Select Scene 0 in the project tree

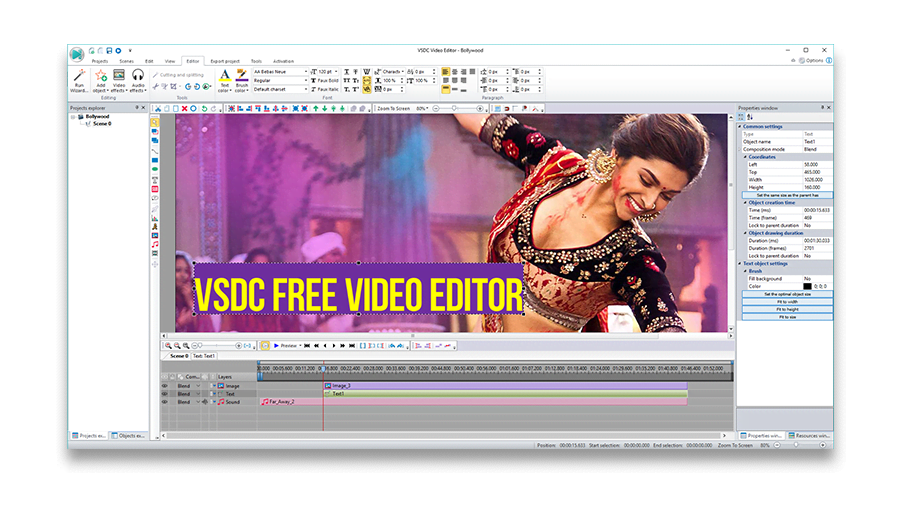102,123
